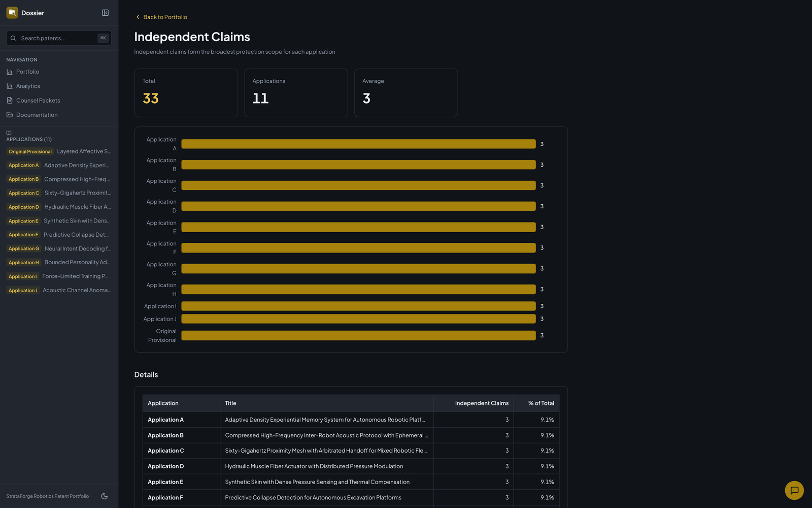Click the Total 33 stat card
Image resolution: width=812 pixels, height=508 pixels.
pos(186,93)
